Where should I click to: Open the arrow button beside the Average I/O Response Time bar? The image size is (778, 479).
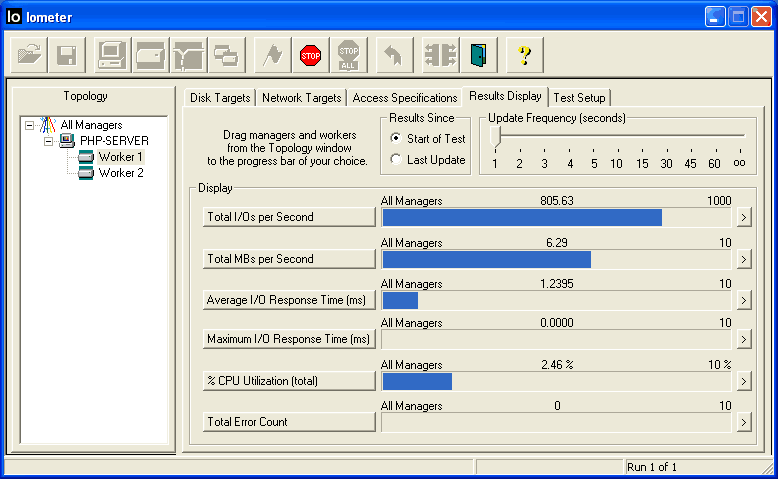(743, 300)
